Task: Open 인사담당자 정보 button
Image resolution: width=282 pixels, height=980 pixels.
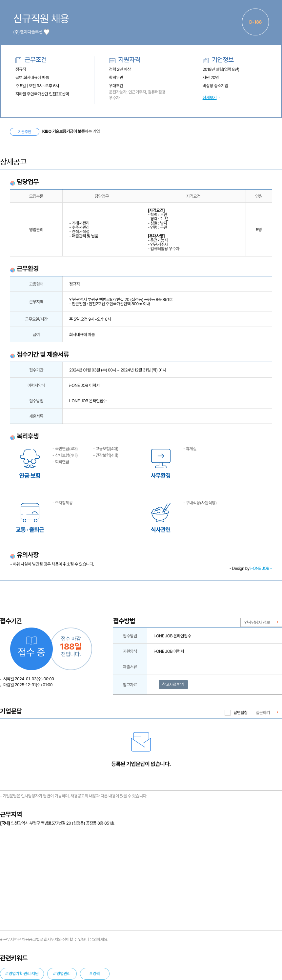Action: [x=261, y=622]
